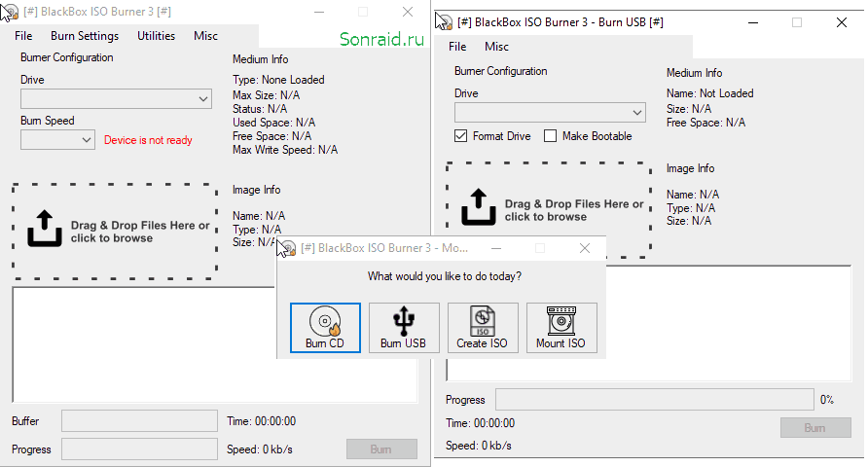This screenshot has width=868, height=467.
Task: Minimize the Burn USB window
Action: 753,22
